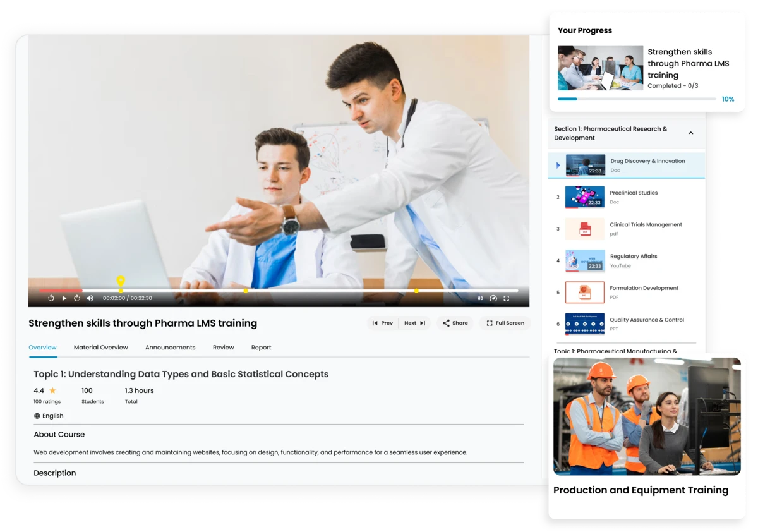Click the Next navigation button

pyautogui.click(x=414, y=323)
